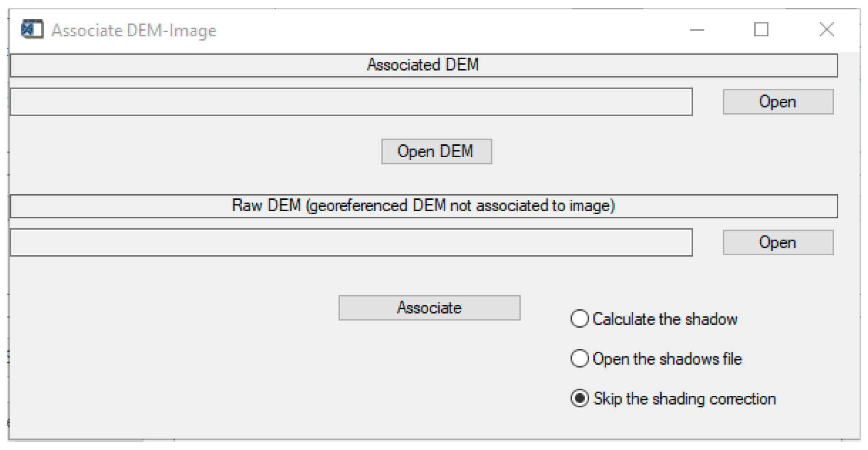868x450 pixels.
Task: Click the Open DEM button
Action: tap(436, 152)
